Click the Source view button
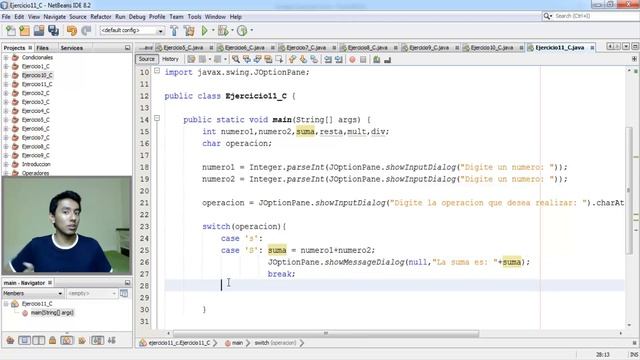 tap(147, 59)
